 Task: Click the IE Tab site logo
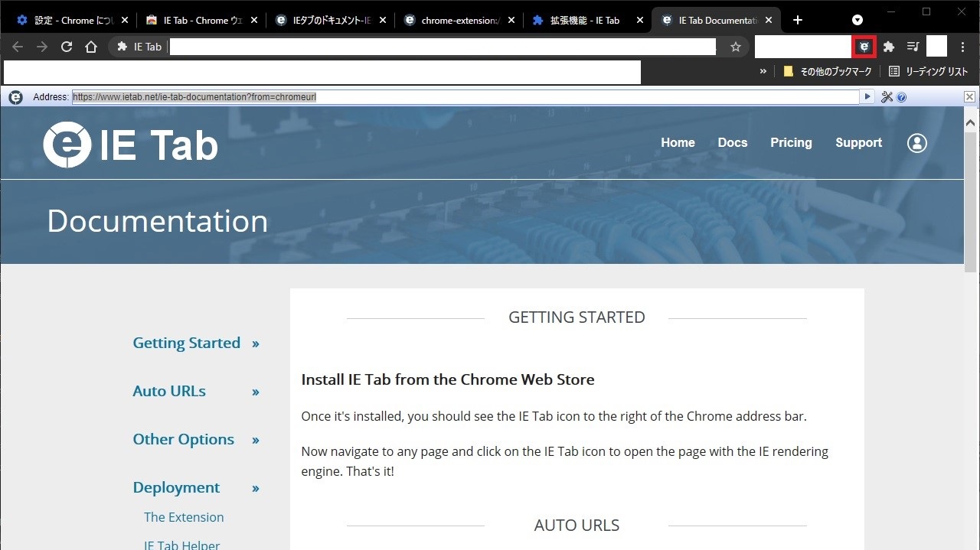coord(131,145)
